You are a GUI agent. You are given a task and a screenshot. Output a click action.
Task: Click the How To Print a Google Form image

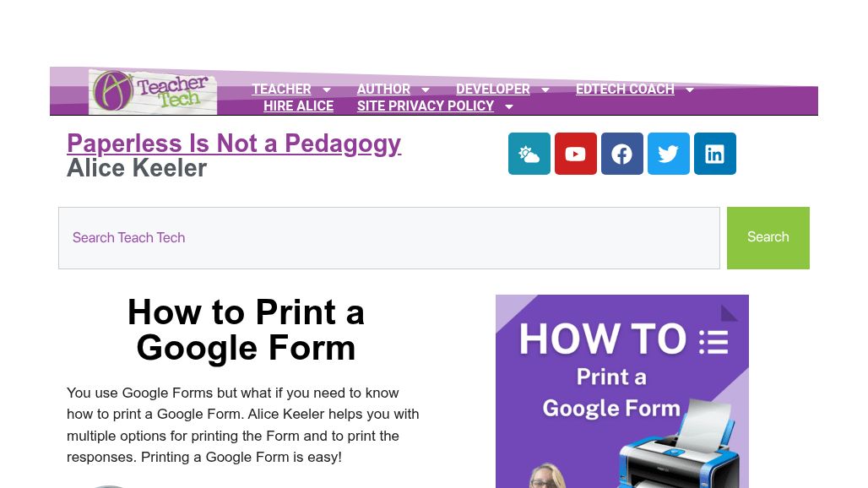coord(621,391)
